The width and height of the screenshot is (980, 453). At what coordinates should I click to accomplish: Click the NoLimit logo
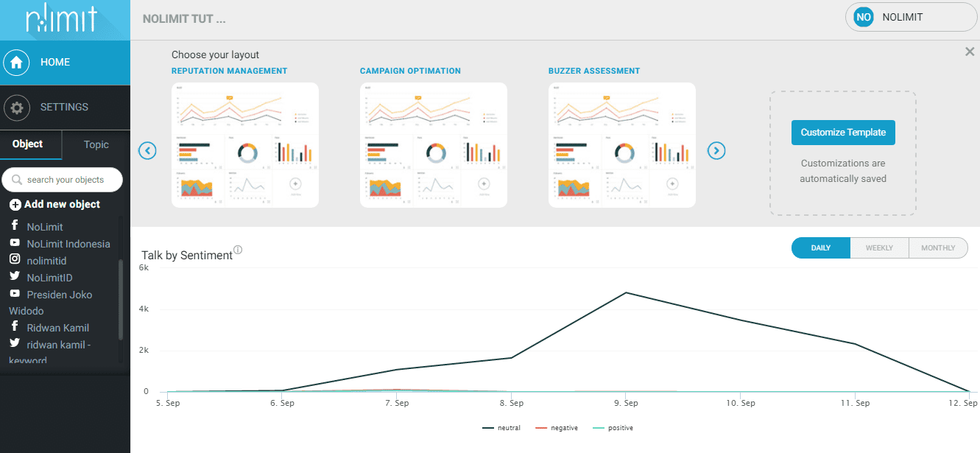(x=61, y=20)
